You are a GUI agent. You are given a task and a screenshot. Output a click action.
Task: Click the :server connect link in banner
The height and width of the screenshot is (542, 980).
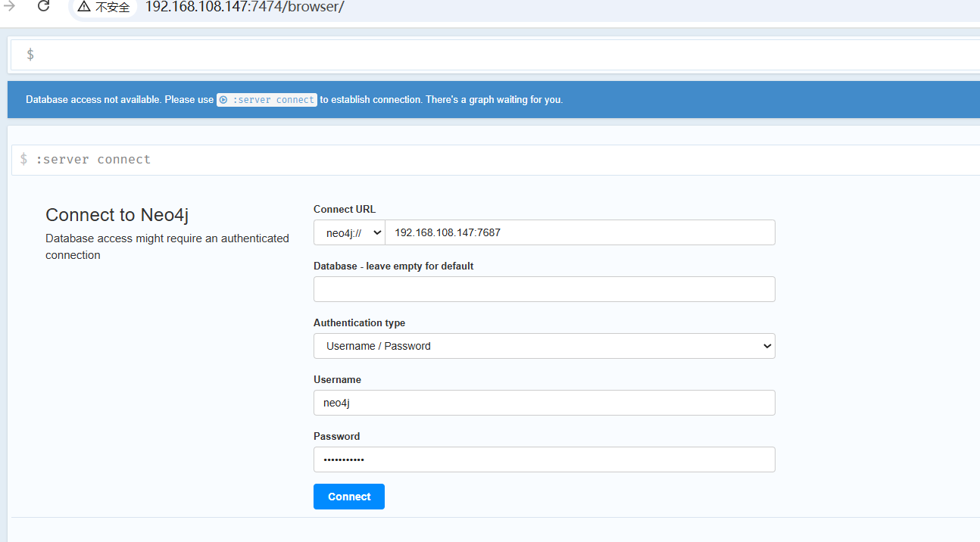click(x=267, y=100)
